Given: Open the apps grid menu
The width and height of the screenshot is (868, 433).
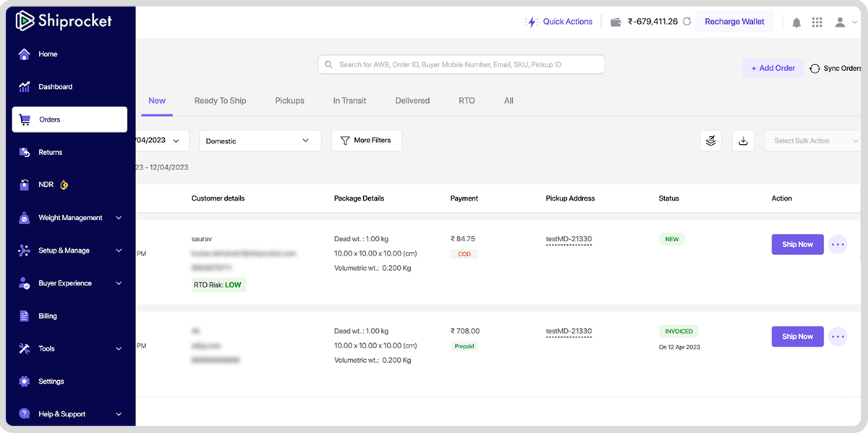Looking at the screenshot, I should 817,22.
